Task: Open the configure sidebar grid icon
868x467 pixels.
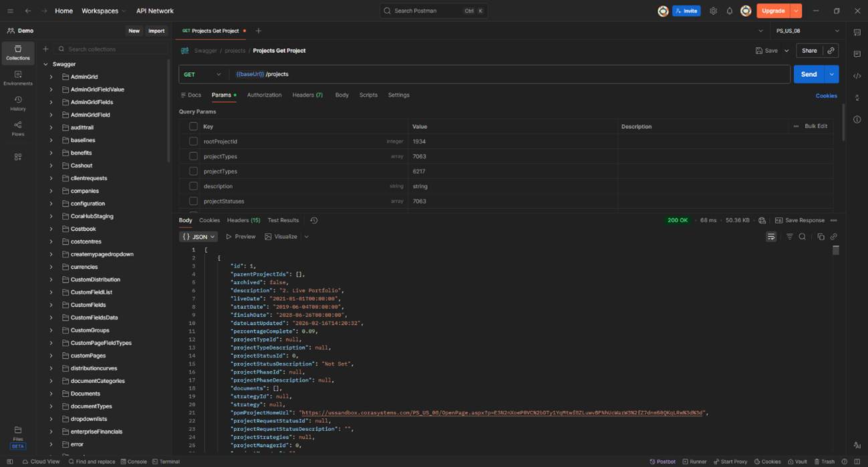Action: 18,157
